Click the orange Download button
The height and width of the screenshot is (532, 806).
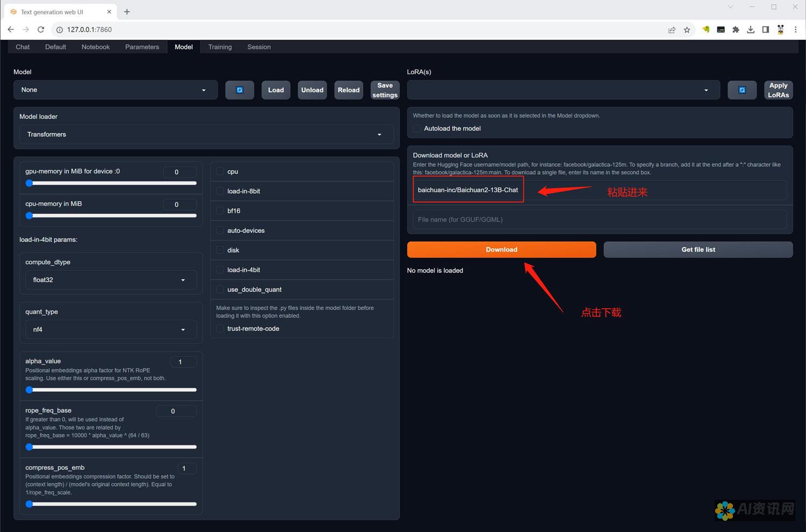point(501,250)
